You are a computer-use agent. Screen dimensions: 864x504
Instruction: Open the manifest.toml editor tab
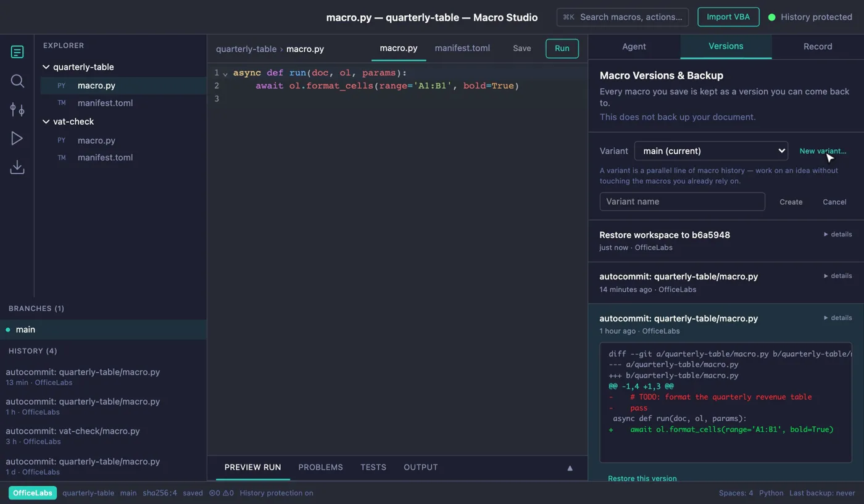click(x=462, y=48)
